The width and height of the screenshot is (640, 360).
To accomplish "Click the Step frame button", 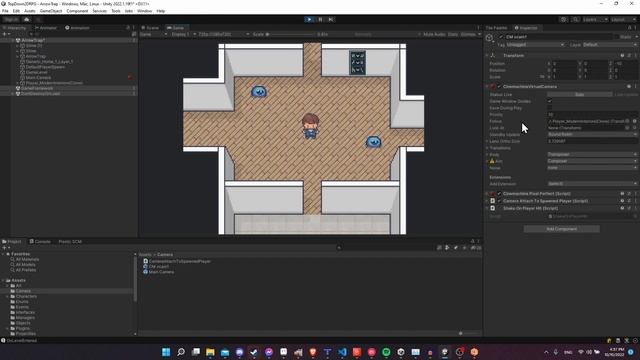I will coord(331,19).
